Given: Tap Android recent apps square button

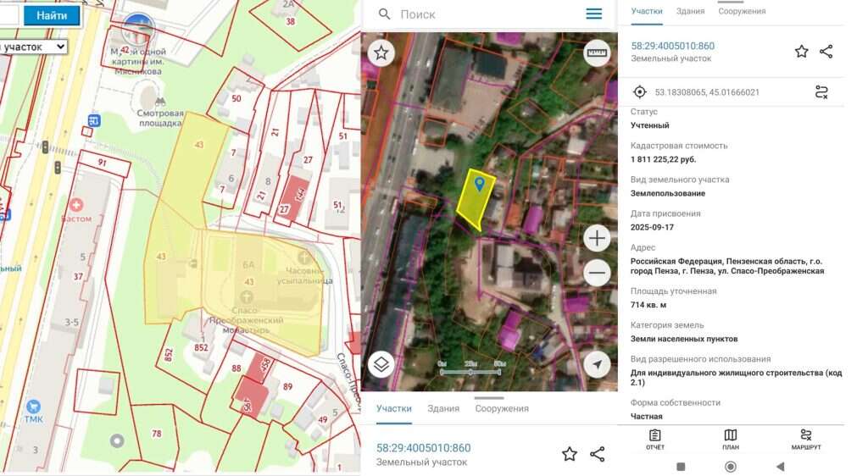Looking at the screenshot, I should coord(681,467).
